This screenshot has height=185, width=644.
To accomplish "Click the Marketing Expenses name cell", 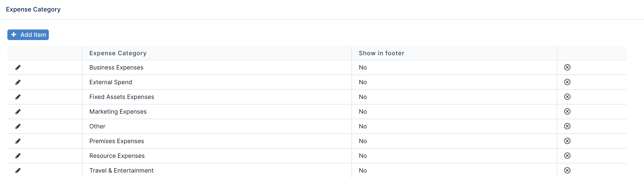I will pos(217,112).
